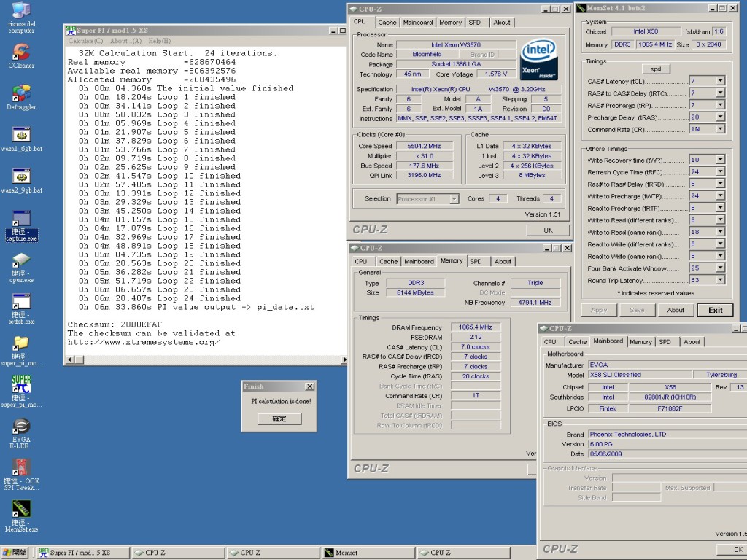Click the spd button in MemSet
The width and height of the screenshot is (747, 560).
[656, 69]
